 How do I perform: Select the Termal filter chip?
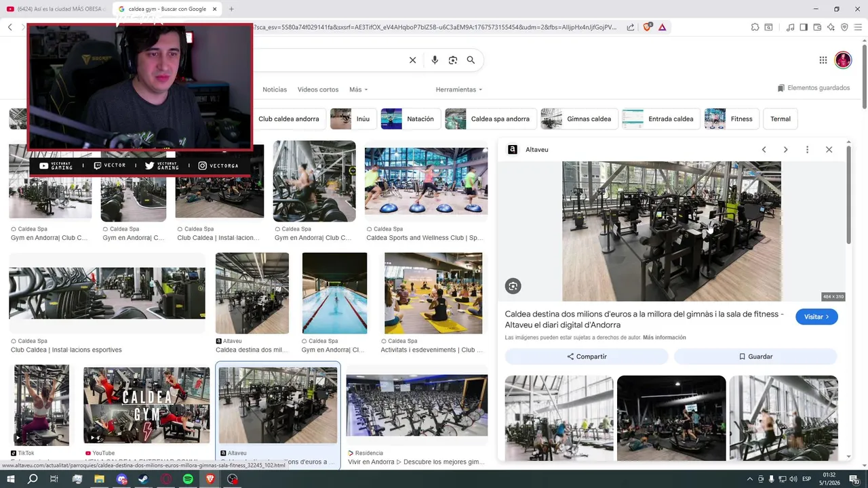click(x=781, y=119)
